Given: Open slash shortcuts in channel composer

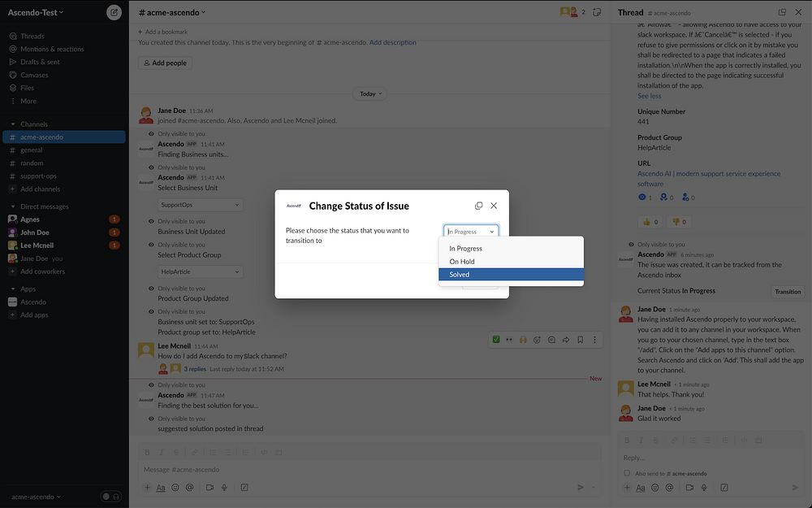Looking at the screenshot, I should pyautogui.click(x=244, y=487).
